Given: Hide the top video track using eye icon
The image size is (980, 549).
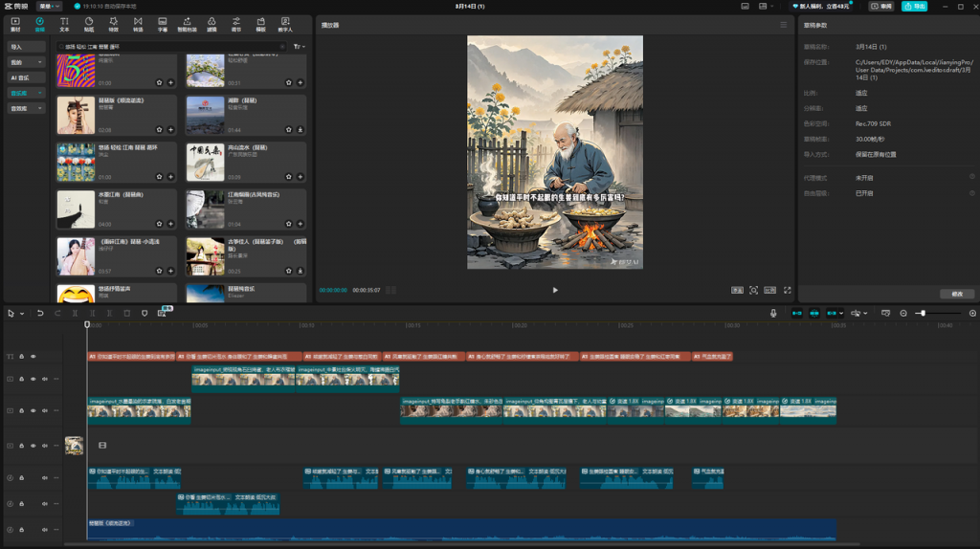Looking at the screenshot, I should pyautogui.click(x=33, y=379).
